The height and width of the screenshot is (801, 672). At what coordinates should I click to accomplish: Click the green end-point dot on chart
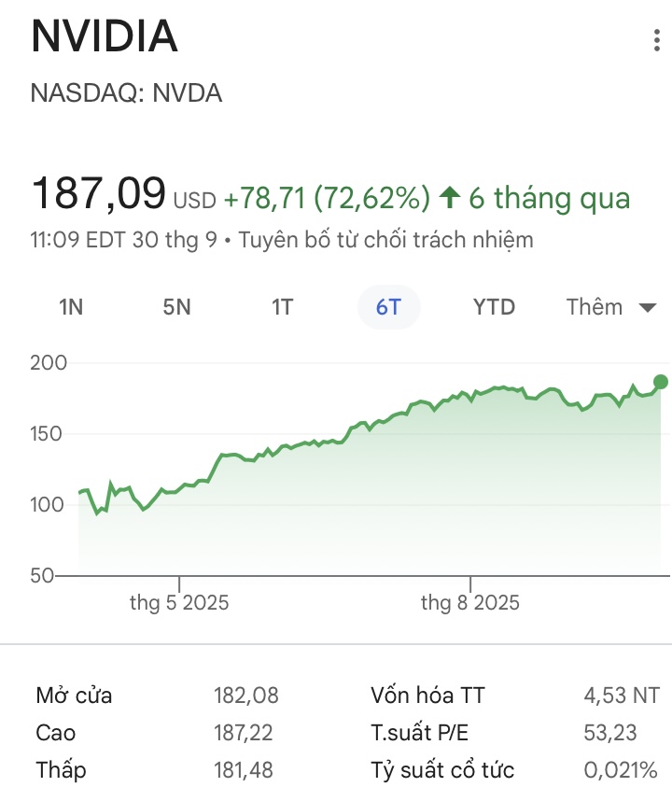(661, 381)
